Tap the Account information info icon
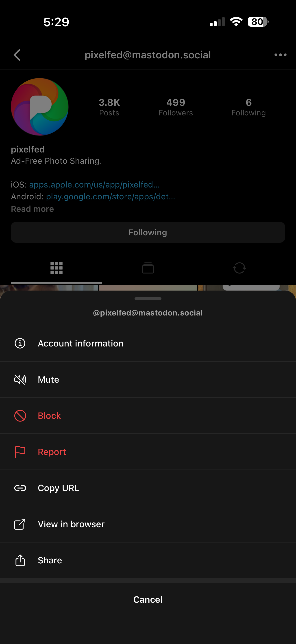 (x=20, y=343)
